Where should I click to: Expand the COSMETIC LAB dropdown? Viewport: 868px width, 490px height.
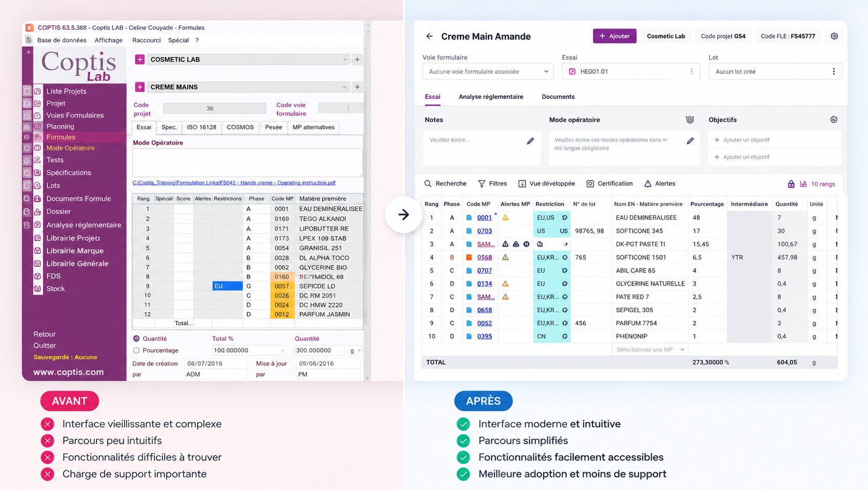coord(344,59)
